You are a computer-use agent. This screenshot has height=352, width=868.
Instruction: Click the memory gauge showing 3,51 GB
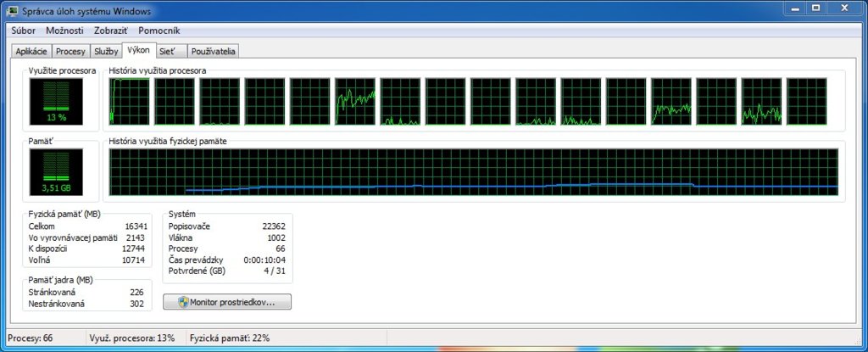[x=56, y=172]
